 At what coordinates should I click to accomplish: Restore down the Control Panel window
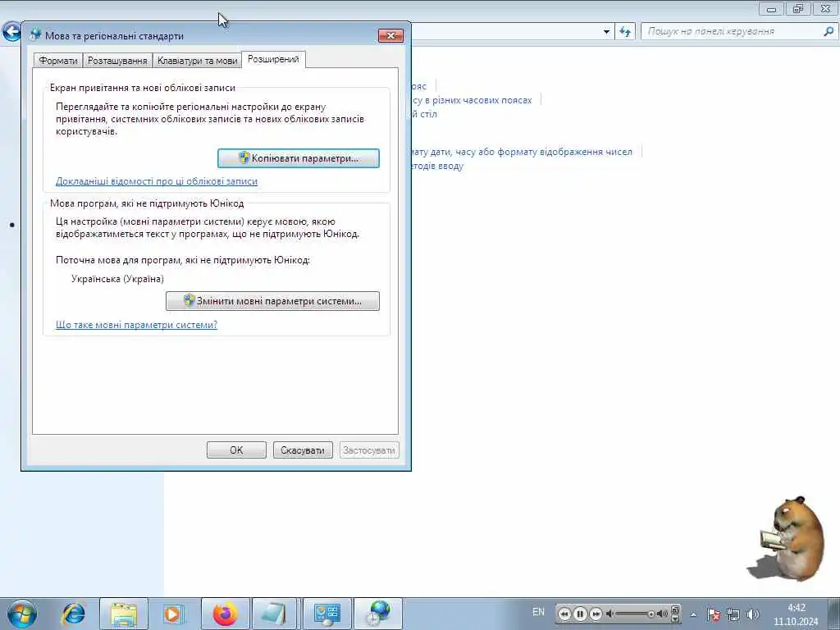coord(798,8)
